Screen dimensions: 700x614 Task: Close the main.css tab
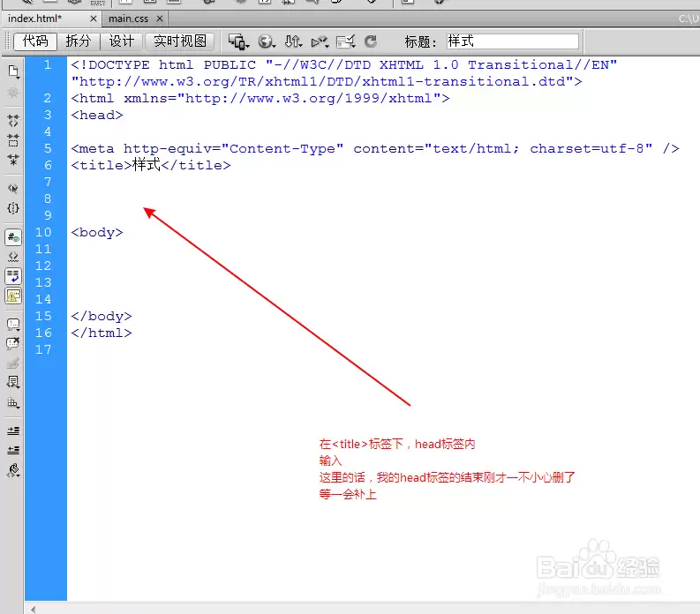coord(160,19)
